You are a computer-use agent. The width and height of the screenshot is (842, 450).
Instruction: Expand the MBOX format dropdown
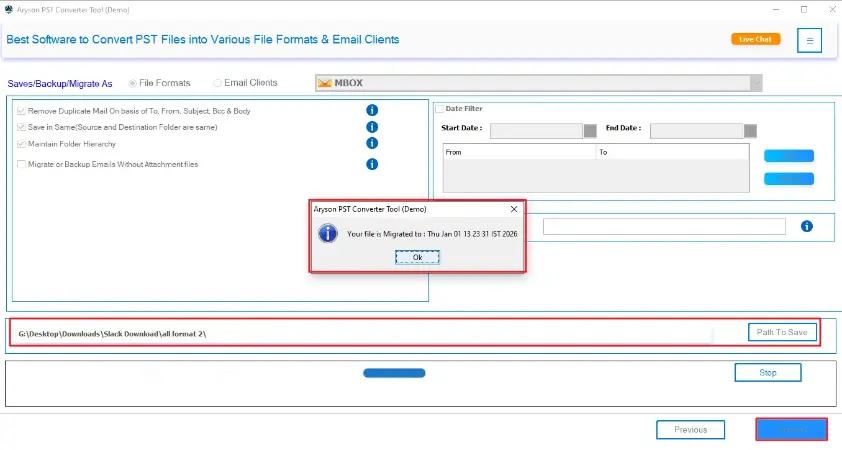pyautogui.click(x=756, y=83)
